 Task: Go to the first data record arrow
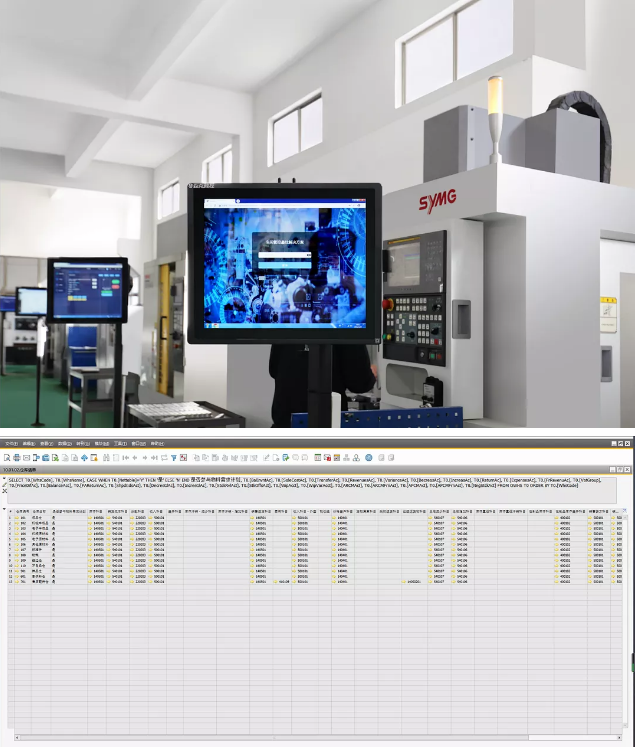click(125, 457)
